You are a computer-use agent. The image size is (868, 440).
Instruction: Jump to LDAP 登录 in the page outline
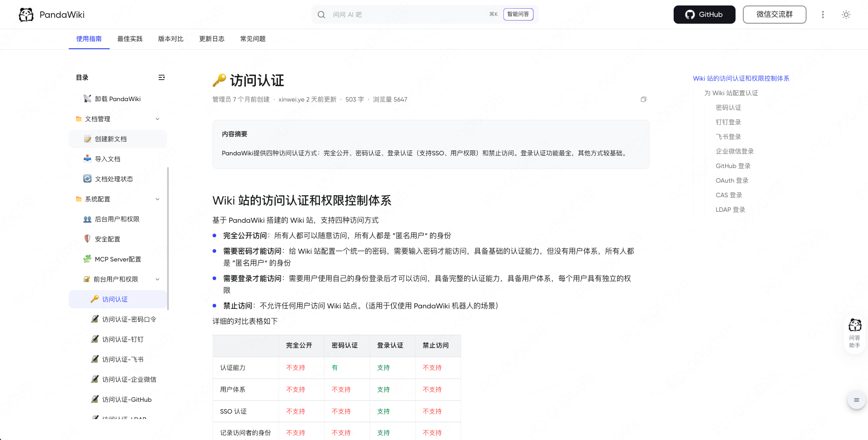point(730,210)
